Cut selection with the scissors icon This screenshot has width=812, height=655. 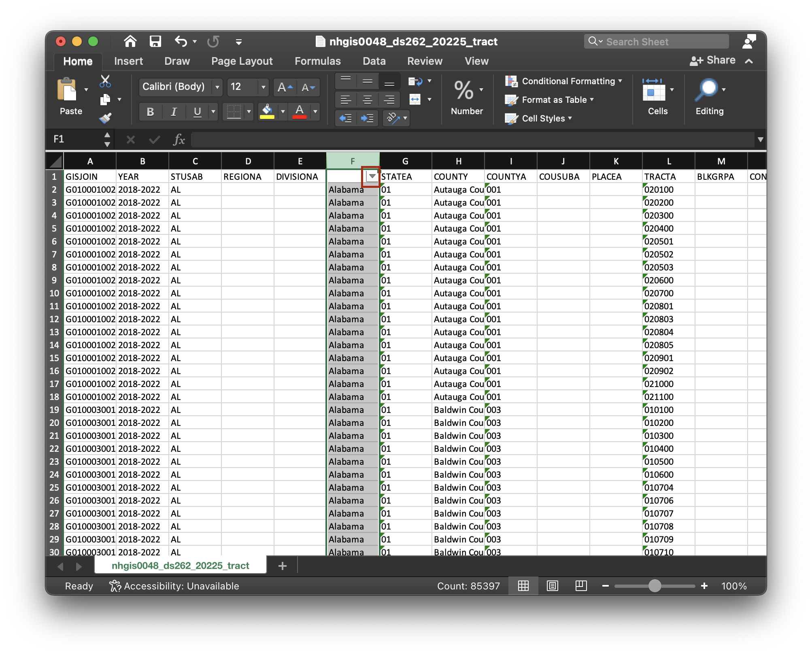105,81
